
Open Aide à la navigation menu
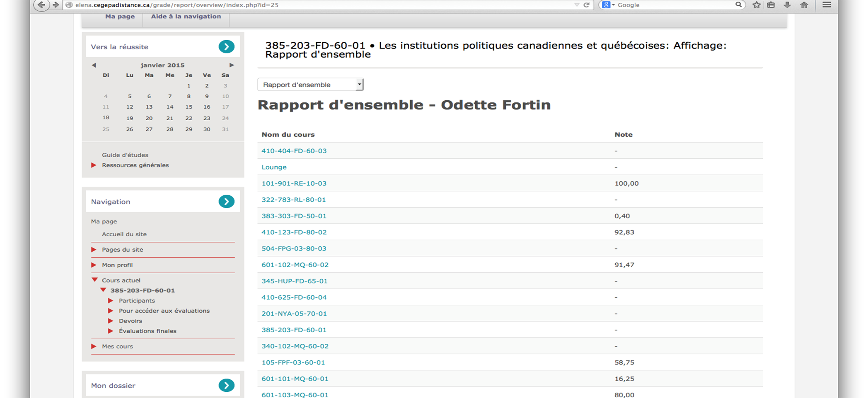186,17
